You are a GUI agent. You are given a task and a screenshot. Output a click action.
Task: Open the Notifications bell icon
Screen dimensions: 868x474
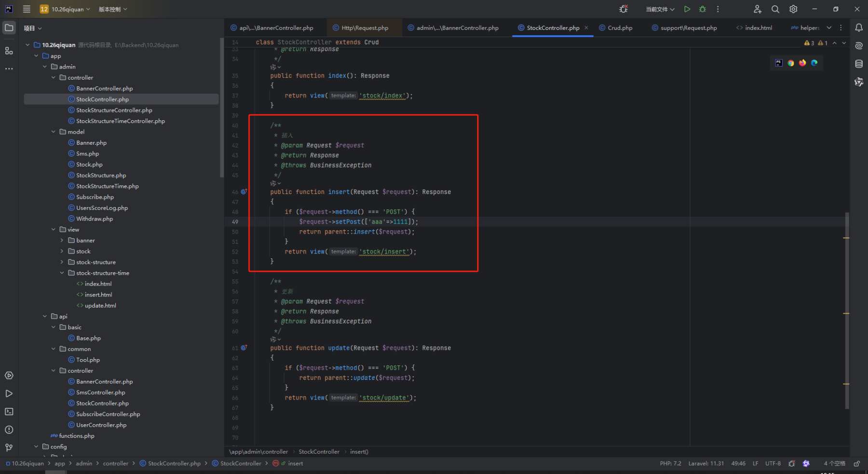click(859, 28)
